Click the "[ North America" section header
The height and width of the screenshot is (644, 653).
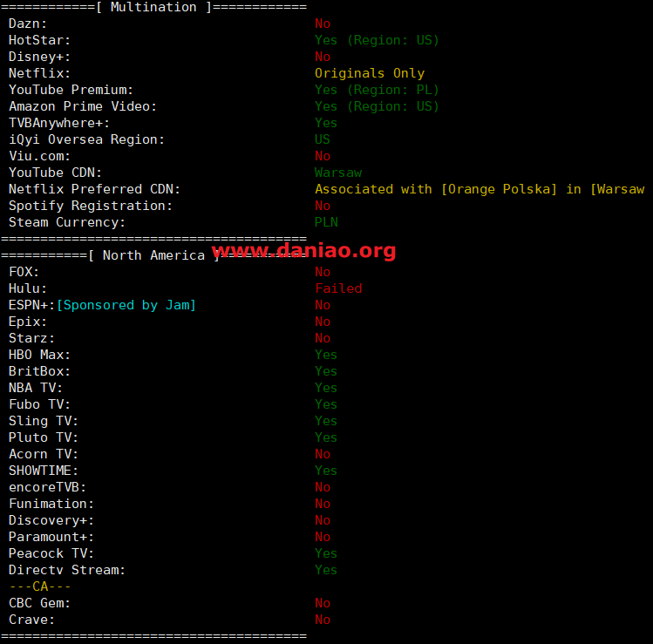point(146,255)
